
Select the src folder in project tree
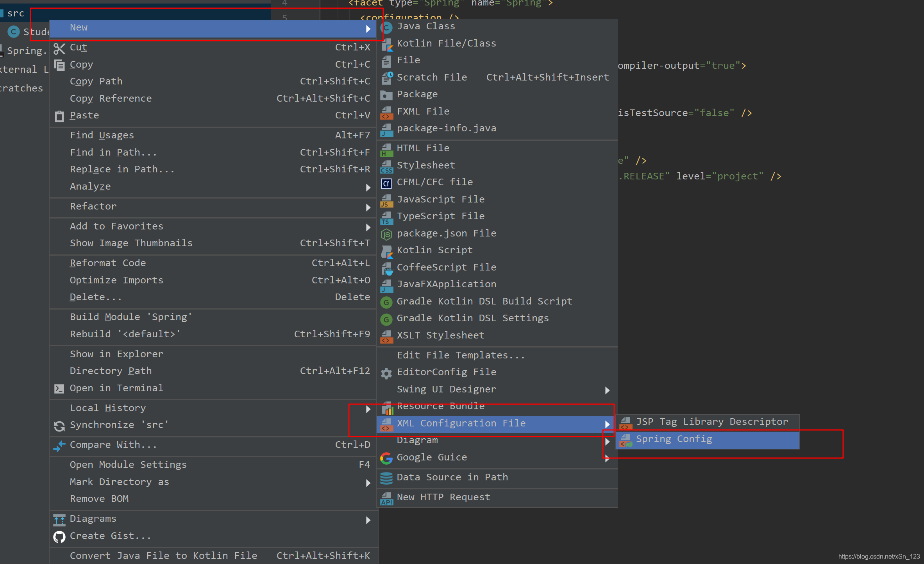point(16,13)
